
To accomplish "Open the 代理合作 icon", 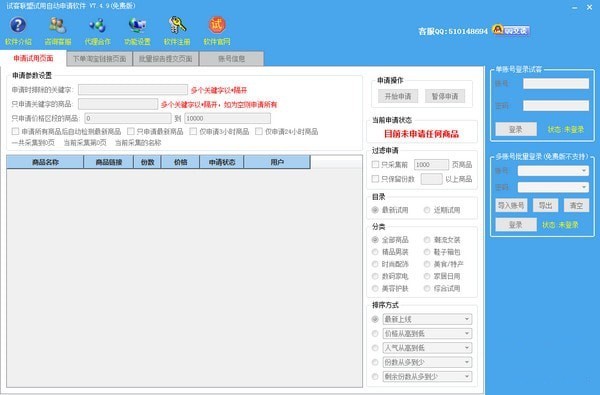I will click(98, 25).
